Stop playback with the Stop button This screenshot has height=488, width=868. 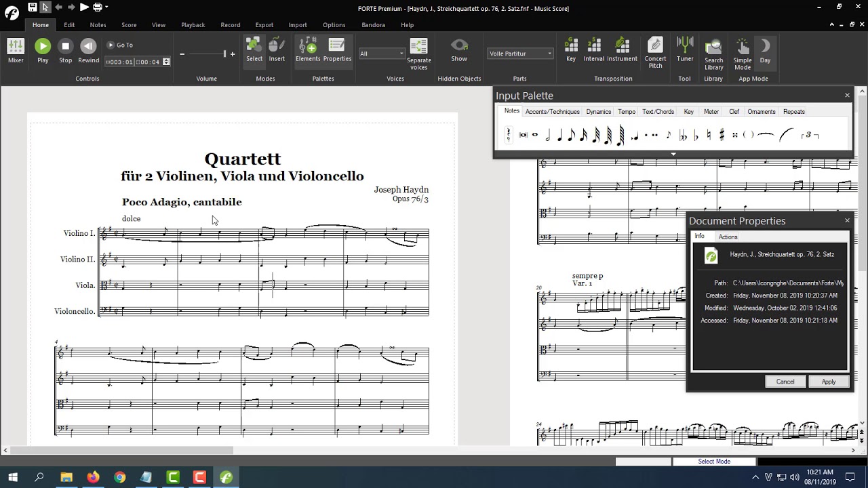coord(65,50)
